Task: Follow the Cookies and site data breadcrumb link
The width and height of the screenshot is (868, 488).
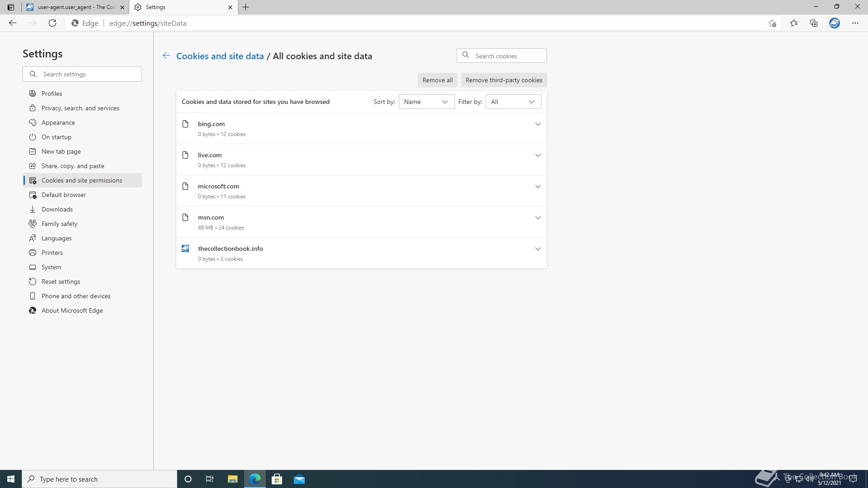Action: click(x=220, y=56)
